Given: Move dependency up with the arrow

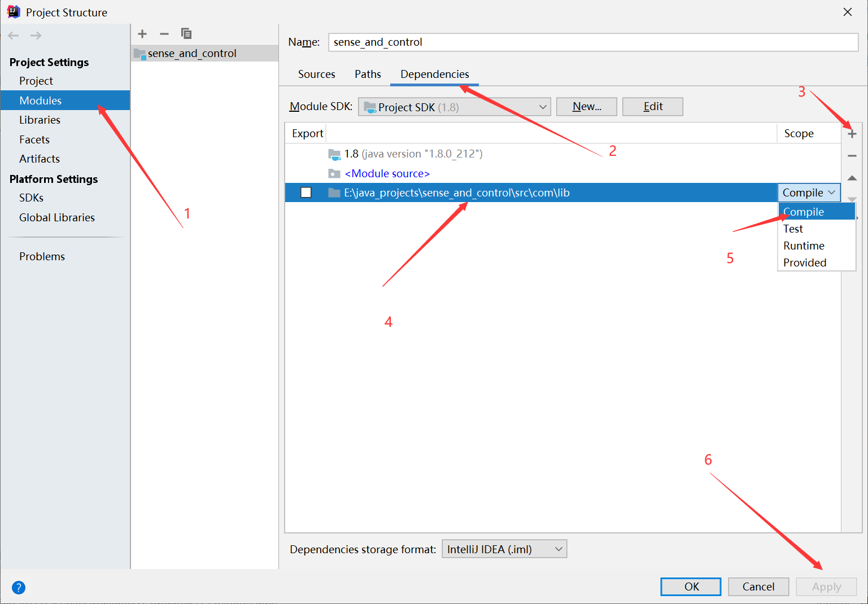Looking at the screenshot, I should tap(852, 178).
